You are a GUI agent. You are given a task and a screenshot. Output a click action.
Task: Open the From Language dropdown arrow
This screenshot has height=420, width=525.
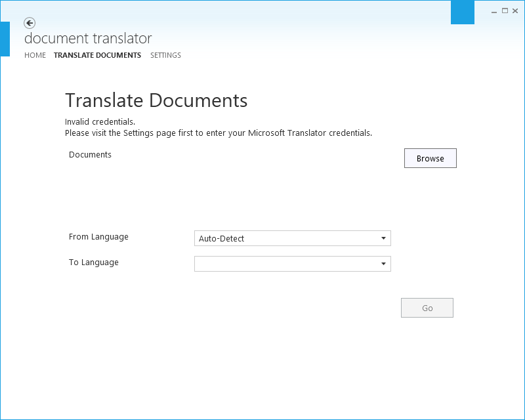click(x=383, y=238)
